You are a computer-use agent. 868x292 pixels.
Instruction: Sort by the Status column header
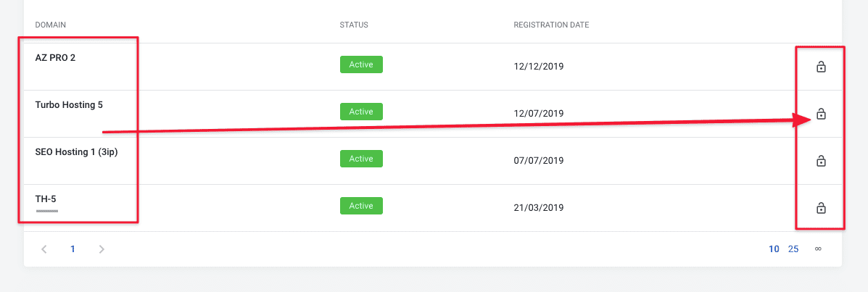(354, 25)
